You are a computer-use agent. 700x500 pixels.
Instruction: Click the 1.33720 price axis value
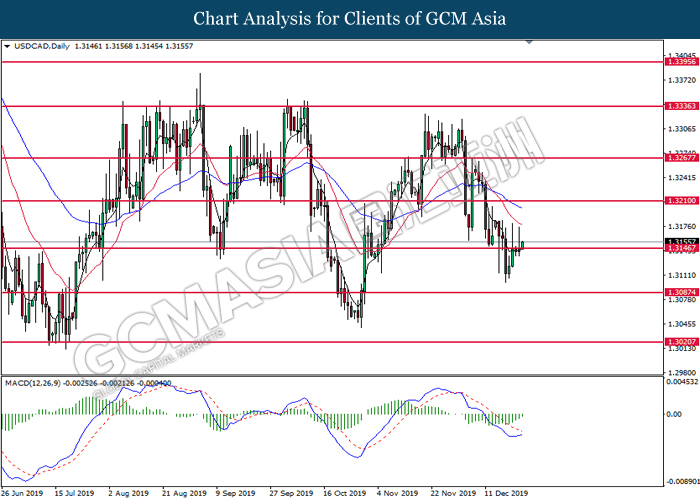click(x=682, y=80)
